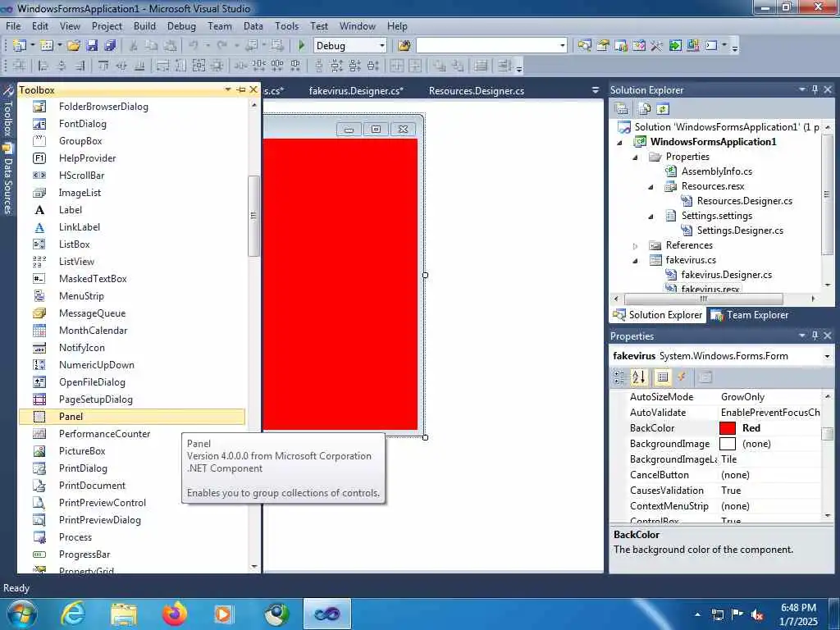The image size is (840, 630).
Task: Click the red BackColor swatch
Action: point(727,428)
